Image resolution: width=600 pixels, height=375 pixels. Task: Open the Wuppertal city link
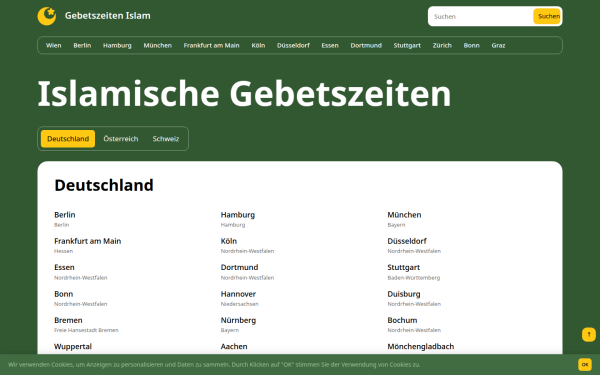pos(73,347)
